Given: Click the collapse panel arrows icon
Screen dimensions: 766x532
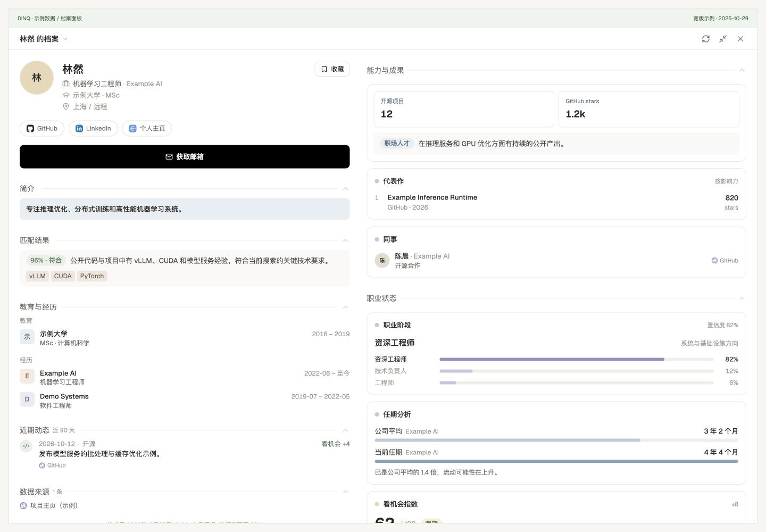Looking at the screenshot, I should pos(723,39).
